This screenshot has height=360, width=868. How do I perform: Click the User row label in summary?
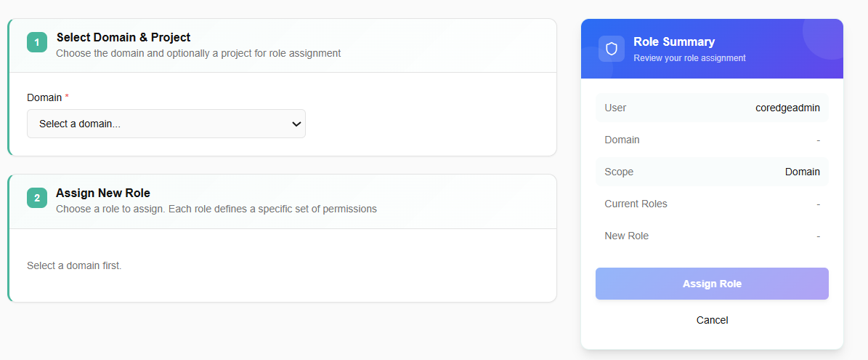coord(615,108)
